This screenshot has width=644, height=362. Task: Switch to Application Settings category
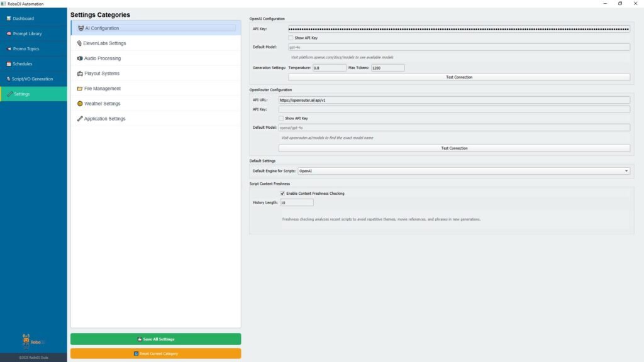click(x=104, y=119)
